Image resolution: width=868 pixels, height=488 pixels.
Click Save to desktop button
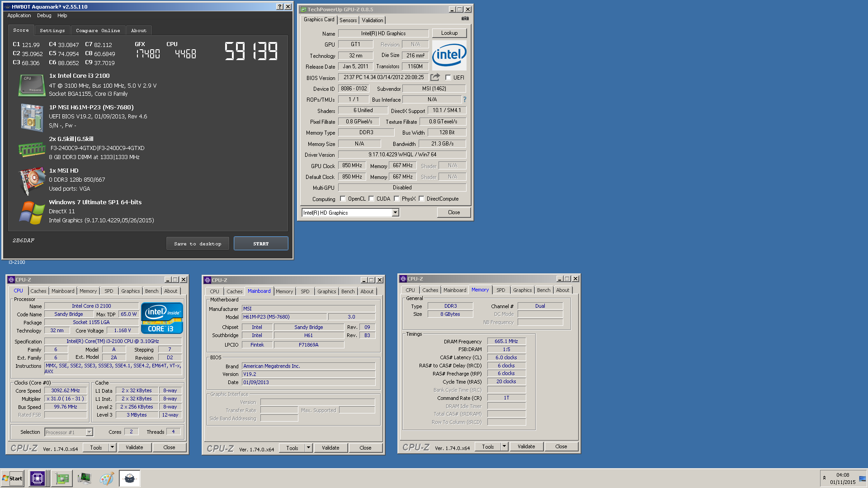coord(198,244)
